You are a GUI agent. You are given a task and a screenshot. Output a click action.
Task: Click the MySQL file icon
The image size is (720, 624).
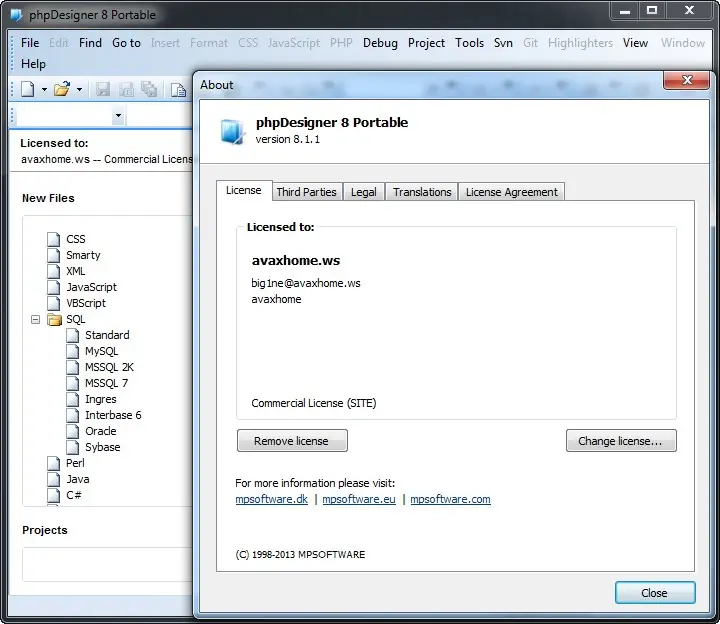[73, 351]
